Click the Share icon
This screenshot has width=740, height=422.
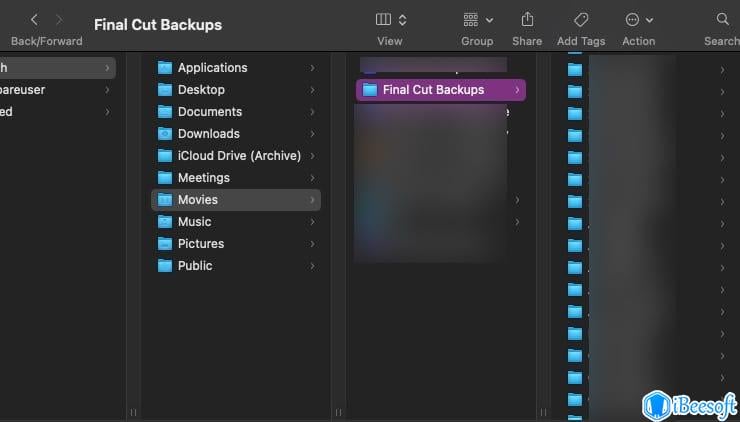pyautogui.click(x=527, y=20)
